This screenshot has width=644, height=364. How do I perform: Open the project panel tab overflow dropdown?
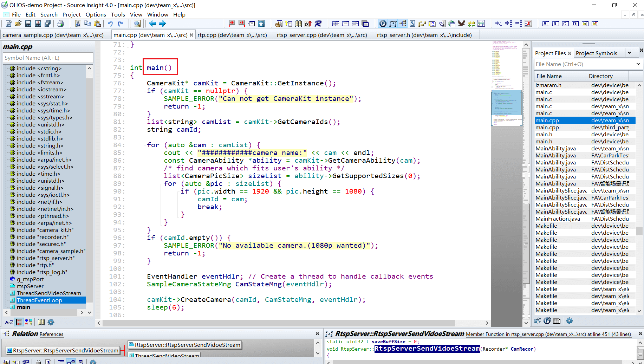pos(629,53)
